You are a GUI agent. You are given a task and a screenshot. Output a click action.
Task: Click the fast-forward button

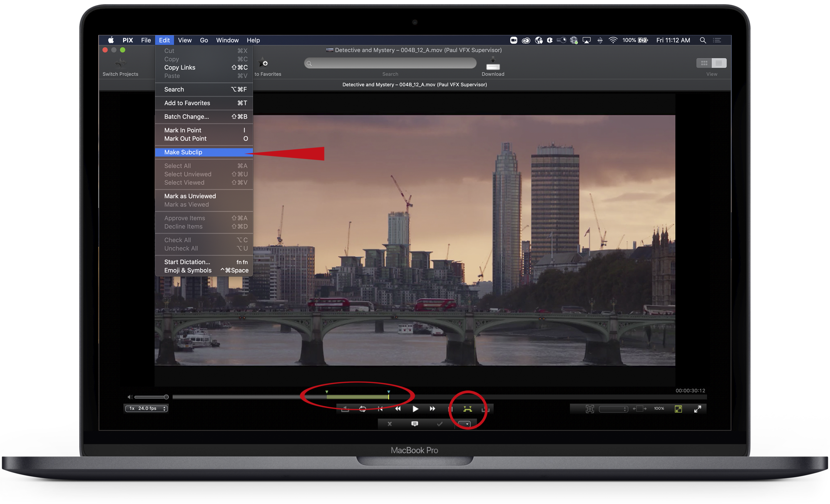432,409
